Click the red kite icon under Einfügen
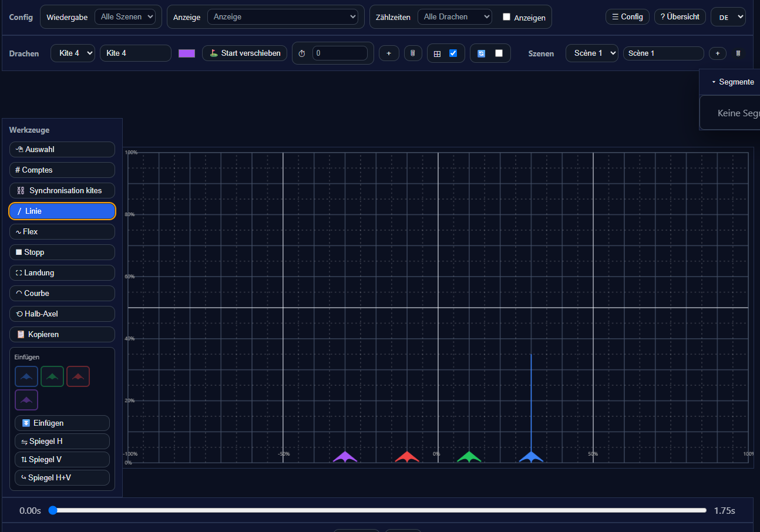The height and width of the screenshot is (532, 760). pos(78,376)
